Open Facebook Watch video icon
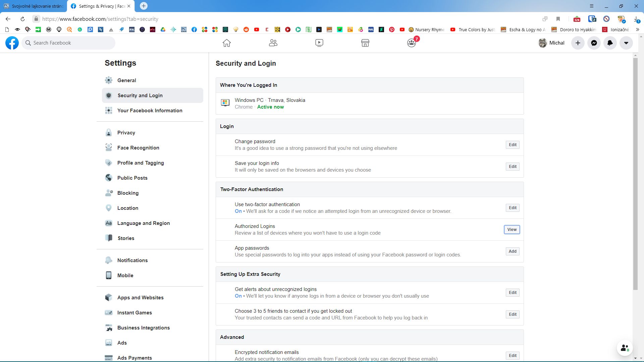This screenshot has width=644, height=362. click(x=319, y=43)
